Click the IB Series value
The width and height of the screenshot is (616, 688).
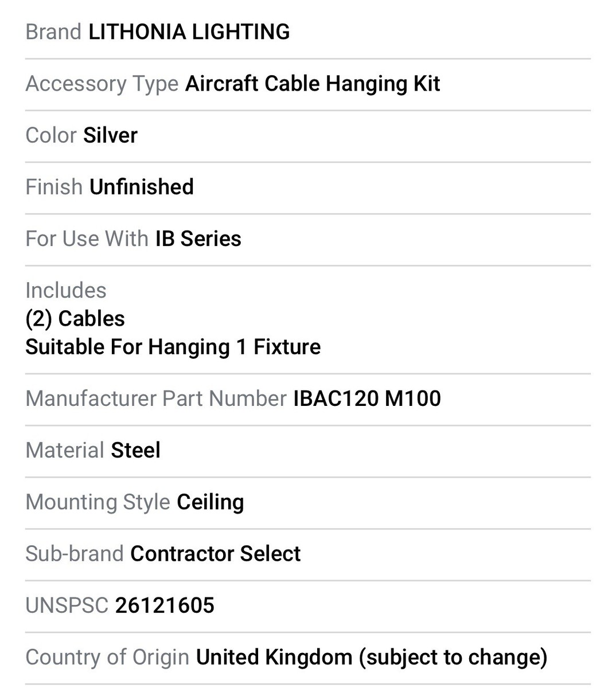coord(198,239)
